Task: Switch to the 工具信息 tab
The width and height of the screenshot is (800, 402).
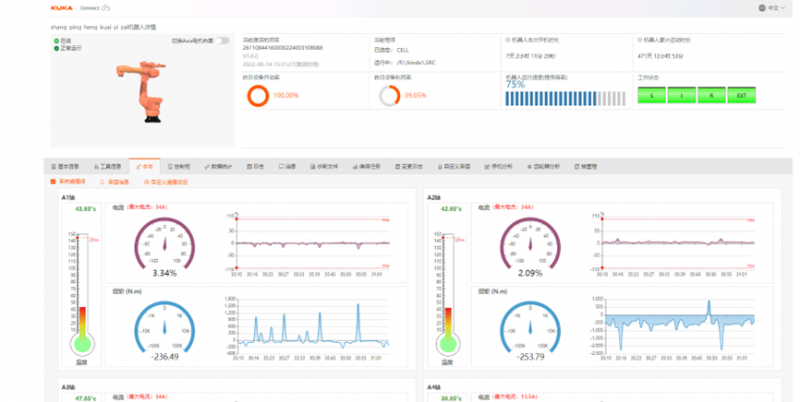Action: (x=109, y=166)
